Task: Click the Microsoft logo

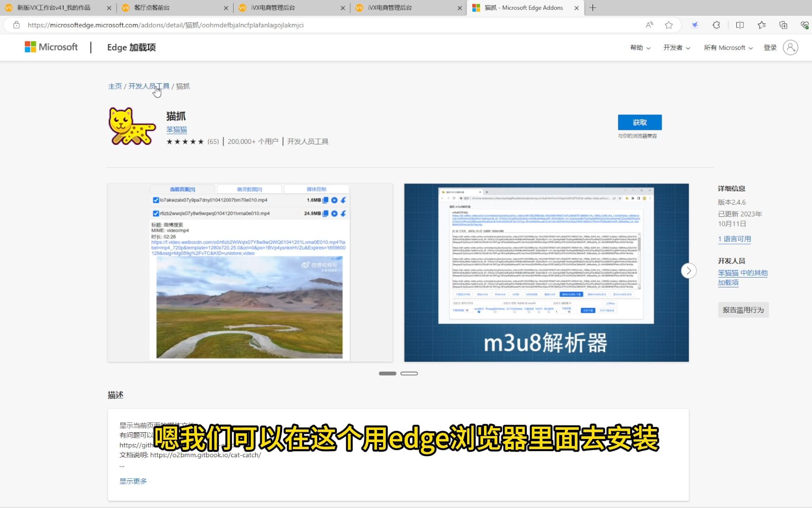Action: click(x=51, y=47)
